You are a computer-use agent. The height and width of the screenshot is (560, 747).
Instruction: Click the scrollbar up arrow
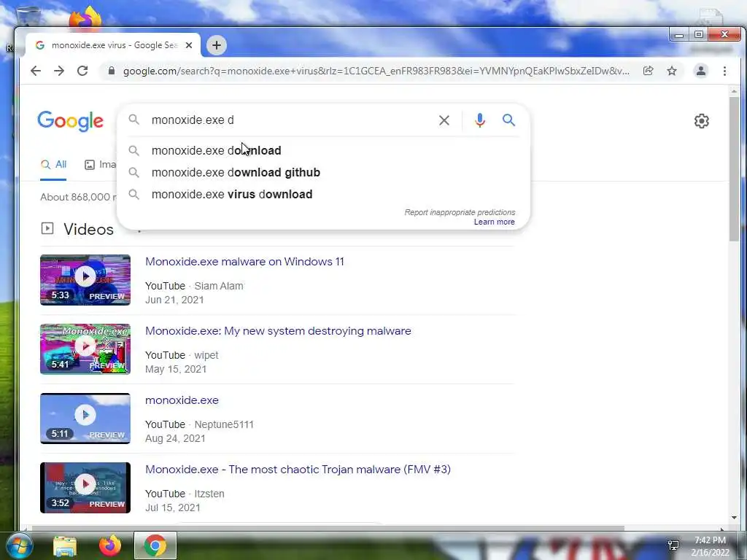[x=734, y=90]
